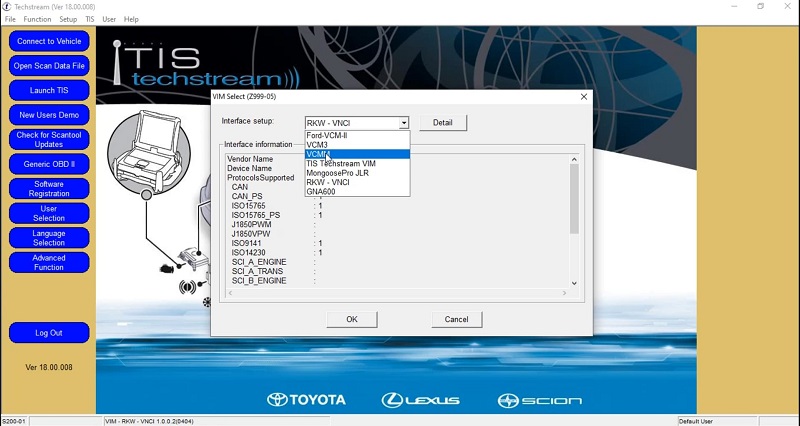Restore down the Techstream window

point(761,7)
